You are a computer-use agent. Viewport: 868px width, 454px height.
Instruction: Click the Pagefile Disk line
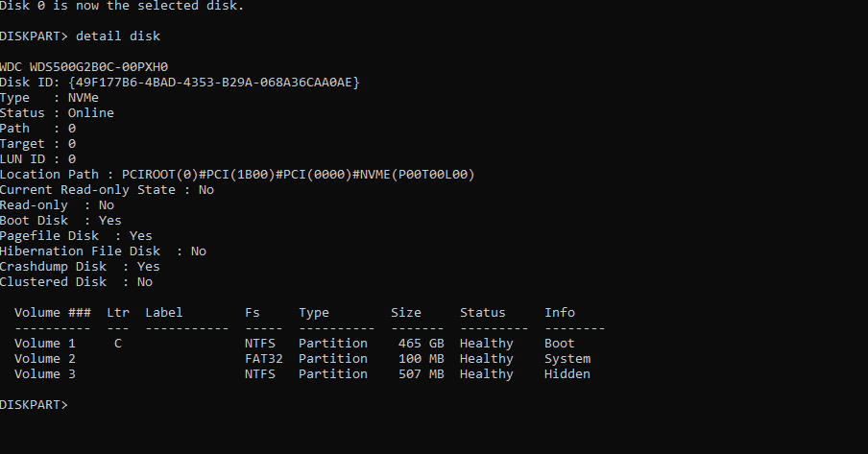[x=76, y=235]
